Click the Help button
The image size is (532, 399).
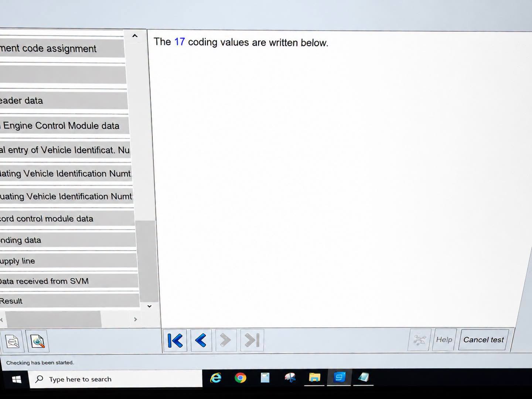[444, 340]
